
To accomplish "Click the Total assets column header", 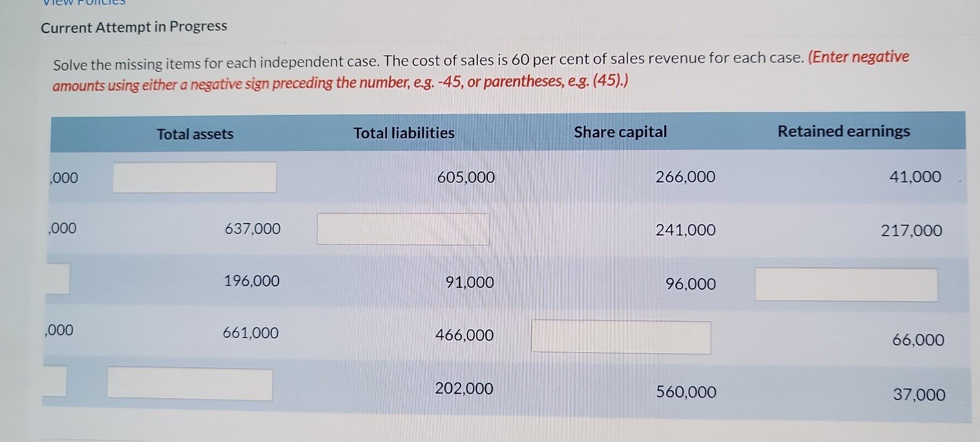I will point(195,134).
